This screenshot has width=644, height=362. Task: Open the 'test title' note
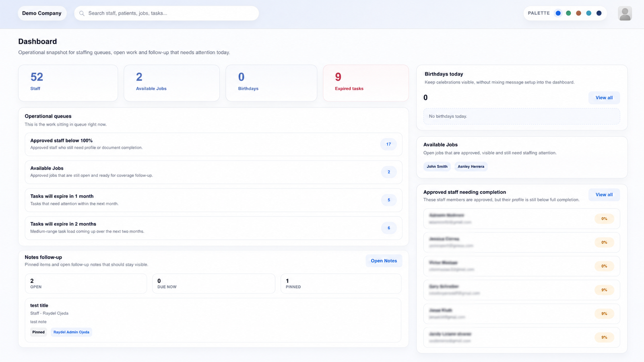(213, 320)
